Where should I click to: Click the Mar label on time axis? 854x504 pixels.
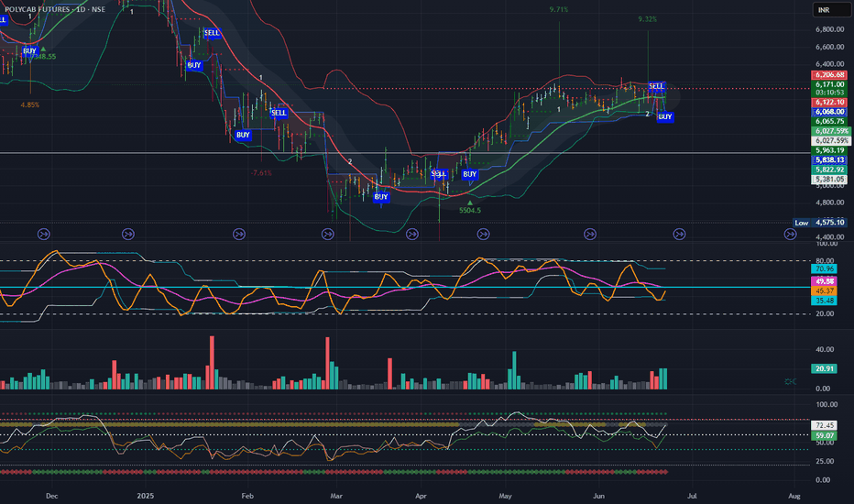[336, 496]
